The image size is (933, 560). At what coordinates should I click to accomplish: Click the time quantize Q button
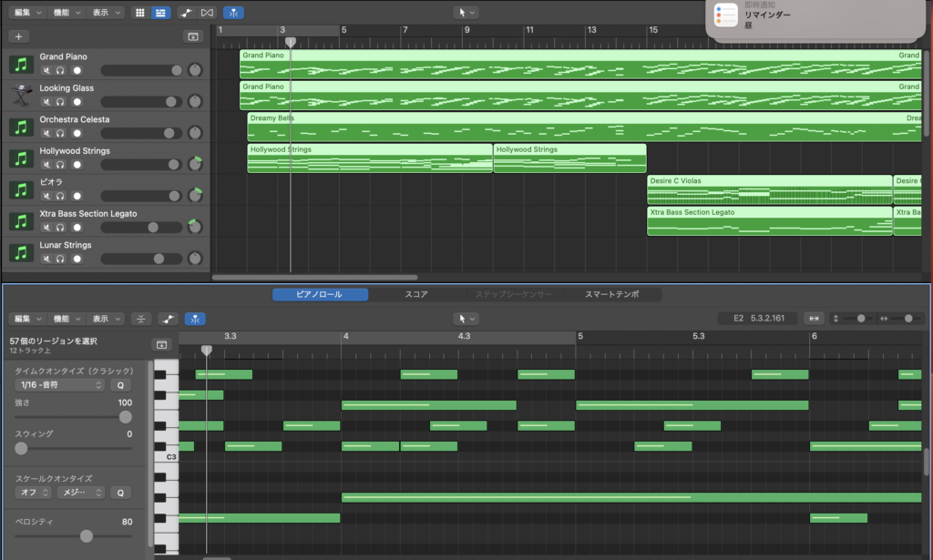tap(120, 385)
